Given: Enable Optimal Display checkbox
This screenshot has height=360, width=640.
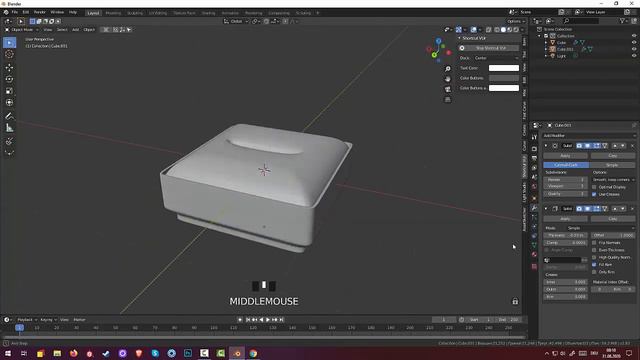Looking at the screenshot, I should click(x=594, y=187).
